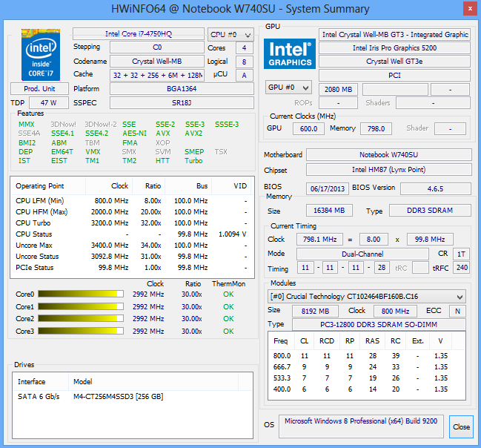The image size is (481, 448).
Task: Click the Dual-Channel mode field
Action: coord(362,254)
